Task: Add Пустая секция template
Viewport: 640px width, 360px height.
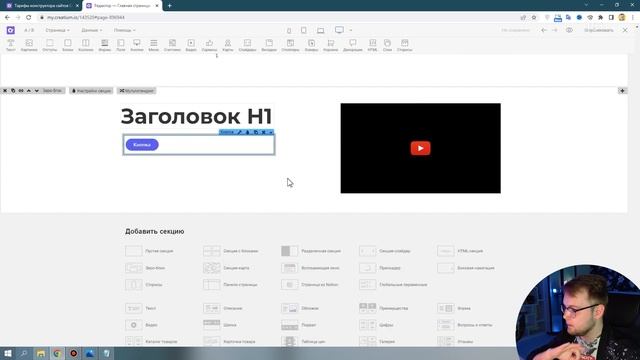Action: (x=149, y=251)
